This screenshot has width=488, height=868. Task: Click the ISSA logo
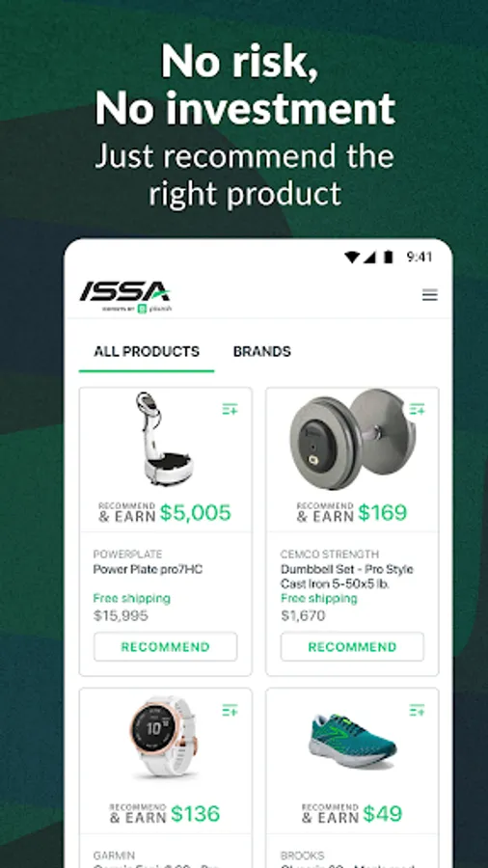point(125,297)
